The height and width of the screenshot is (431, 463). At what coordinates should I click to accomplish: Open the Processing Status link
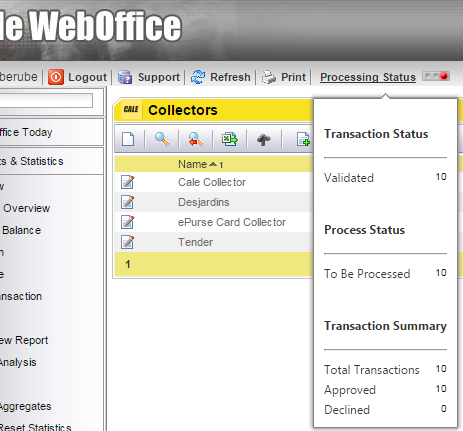[x=368, y=77]
